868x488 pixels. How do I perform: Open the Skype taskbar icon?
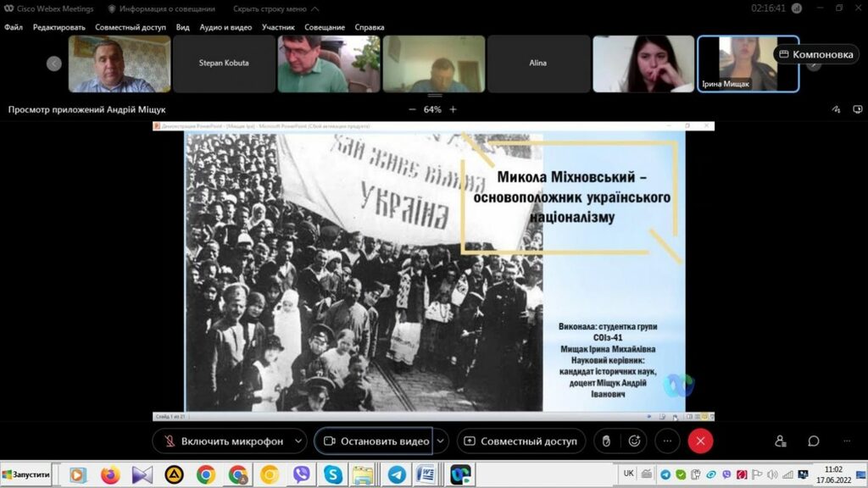(x=332, y=474)
